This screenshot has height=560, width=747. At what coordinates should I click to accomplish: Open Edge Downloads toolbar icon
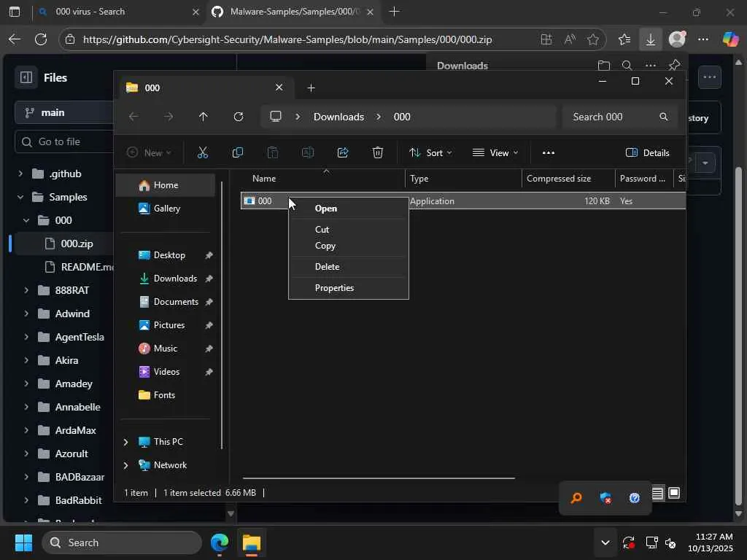tap(650, 39)
